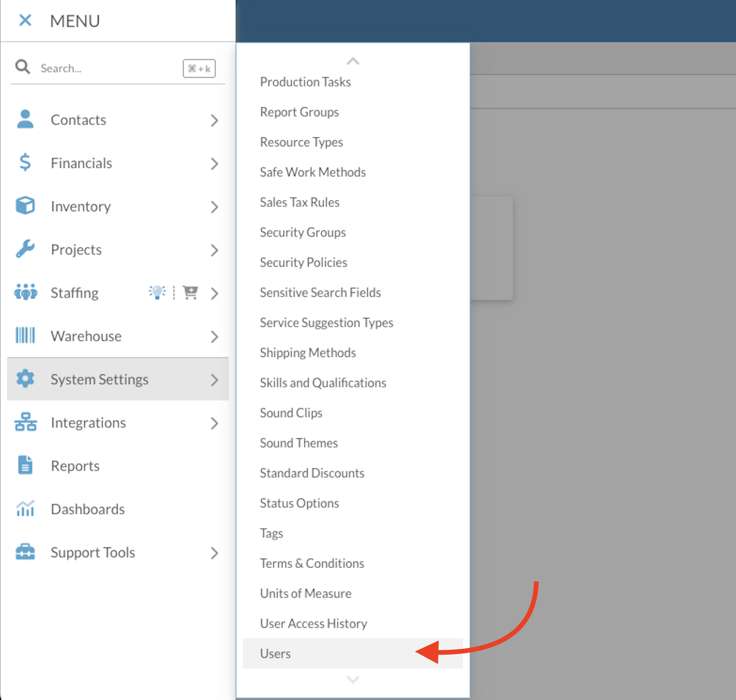736x700 pixels.
Task: Click the Warehouse barcode icon
Action: coord(25,336)
